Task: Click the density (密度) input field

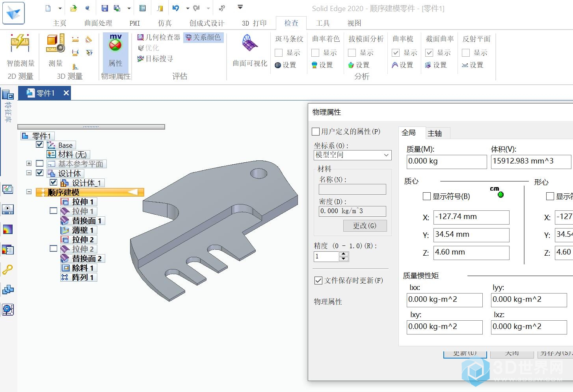Action: point(352,211)
